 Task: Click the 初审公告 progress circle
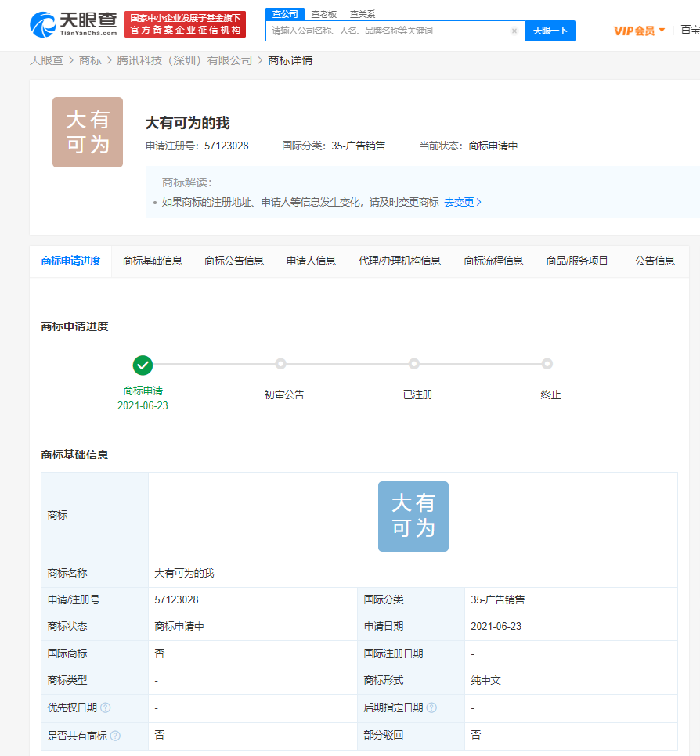[x=281, y=364]
